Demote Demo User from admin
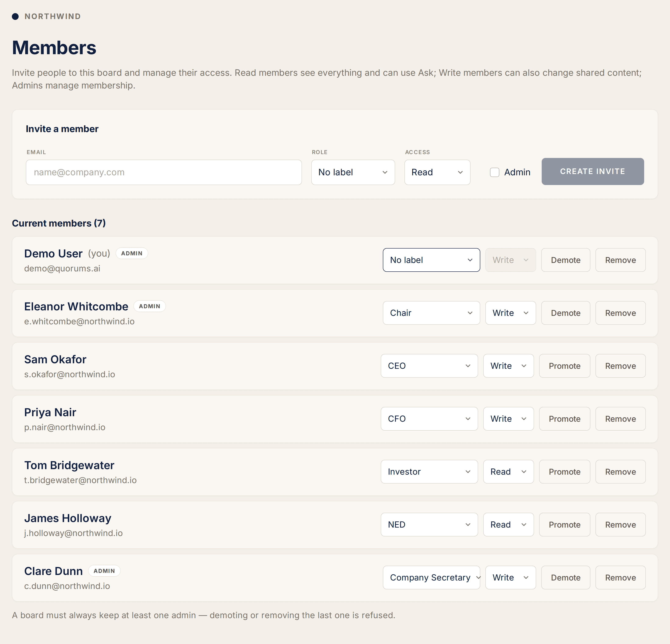 566,260
